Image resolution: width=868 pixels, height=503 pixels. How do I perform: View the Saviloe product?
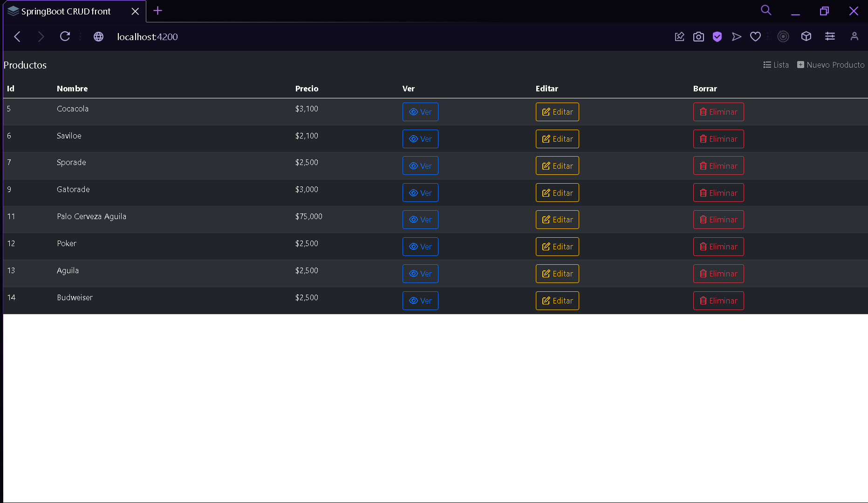420,139
